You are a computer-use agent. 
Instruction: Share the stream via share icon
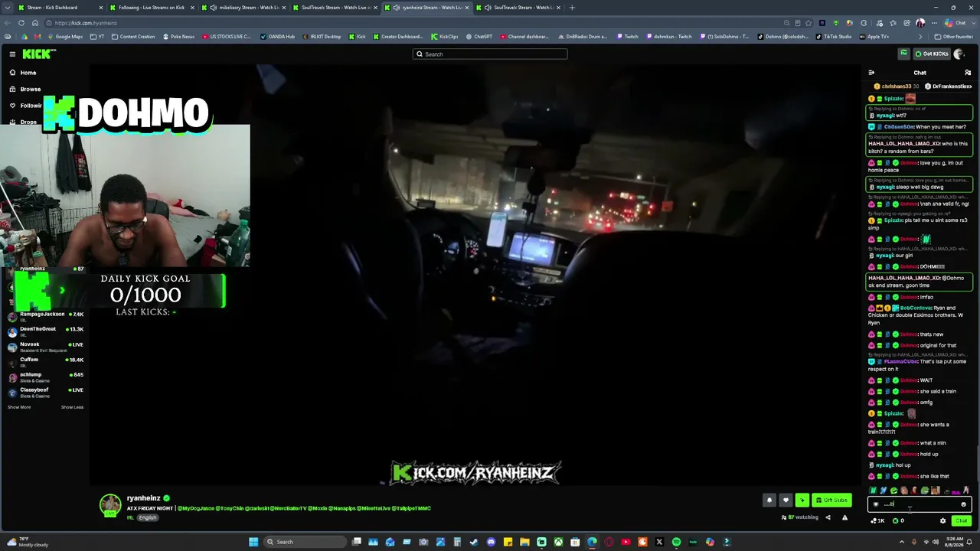pyautogui.click(x=828, y=518)
